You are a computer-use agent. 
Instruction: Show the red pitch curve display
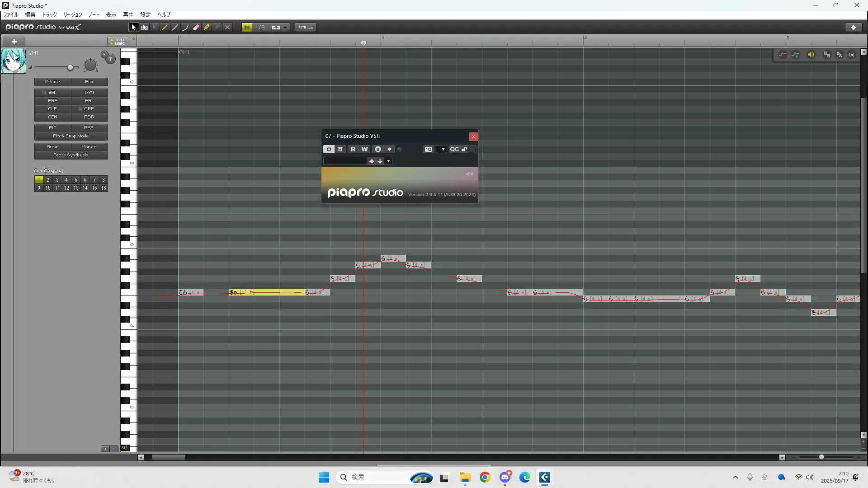pyautogui.click(x=783, y=55)
